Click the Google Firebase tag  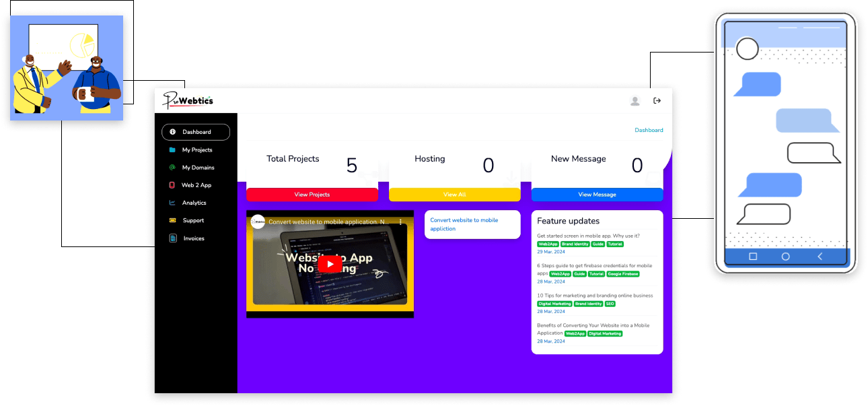point(623,274)
